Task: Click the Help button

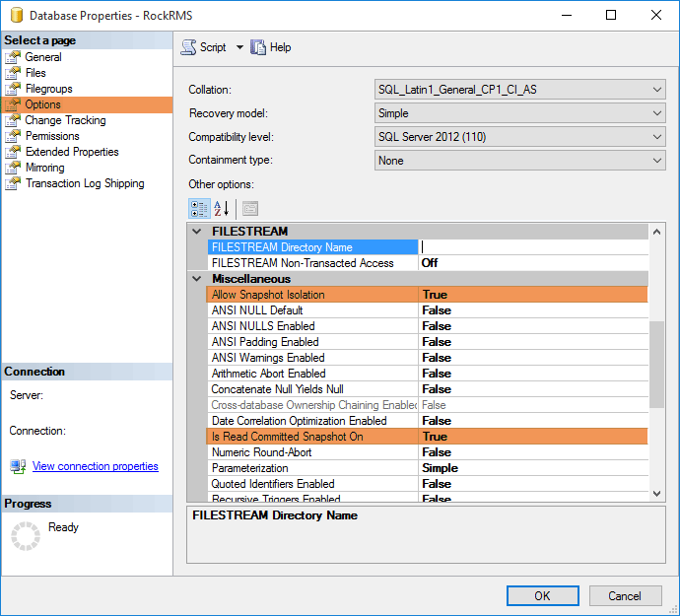Action: [x=271, y=47]
